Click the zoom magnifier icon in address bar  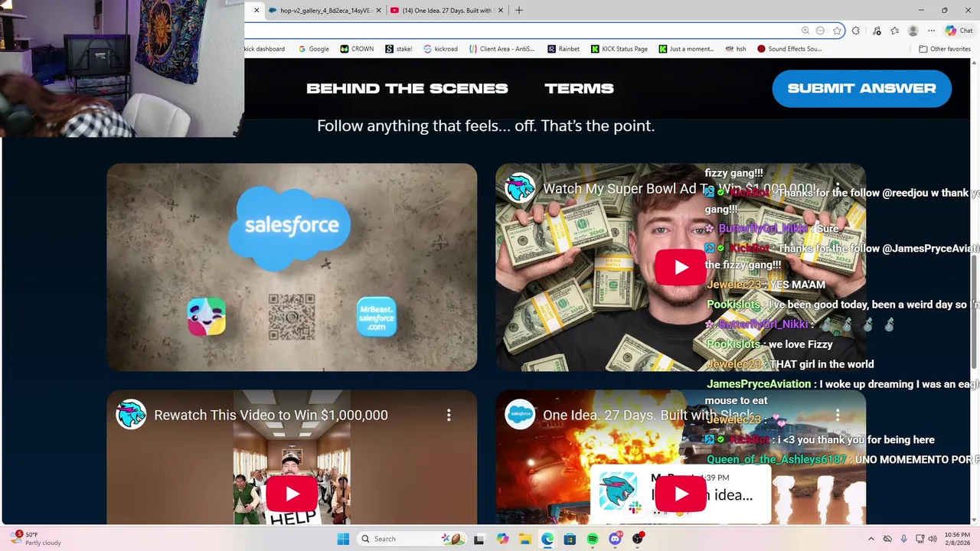click(805, 31)
